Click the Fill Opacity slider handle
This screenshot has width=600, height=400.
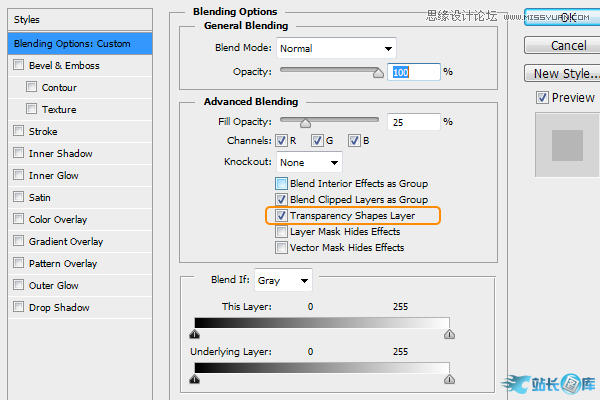coord(305,122)
